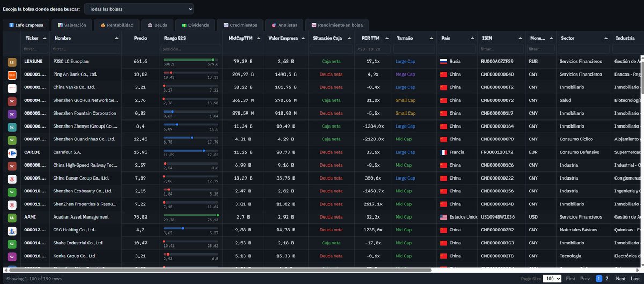
Task: Click the Prev page button
Action: point(585,279)
